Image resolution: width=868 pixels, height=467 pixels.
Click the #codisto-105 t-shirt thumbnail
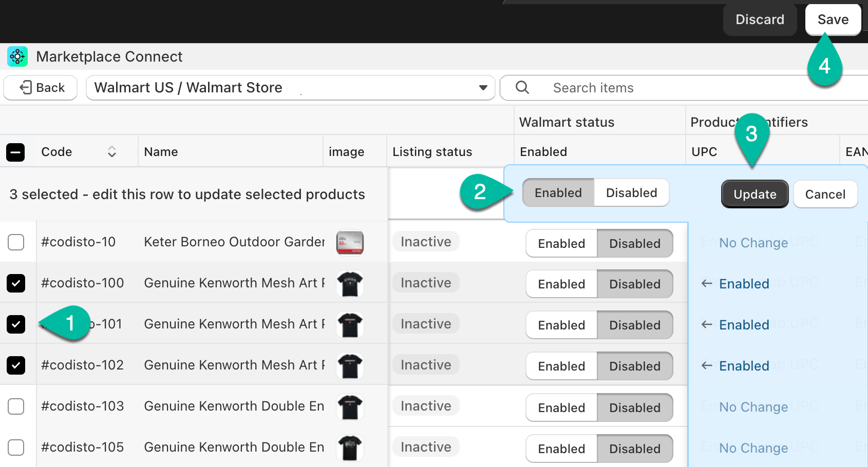click(350, 447)
